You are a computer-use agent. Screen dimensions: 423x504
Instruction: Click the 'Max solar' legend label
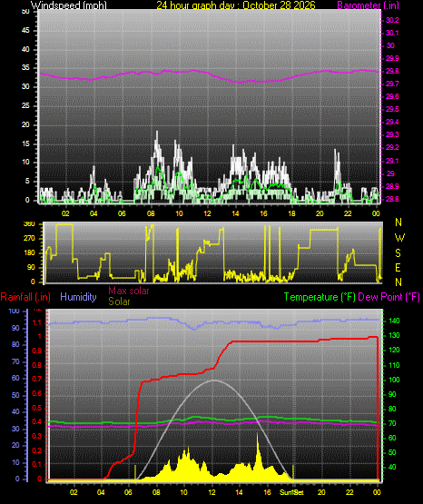pos(129,291)
